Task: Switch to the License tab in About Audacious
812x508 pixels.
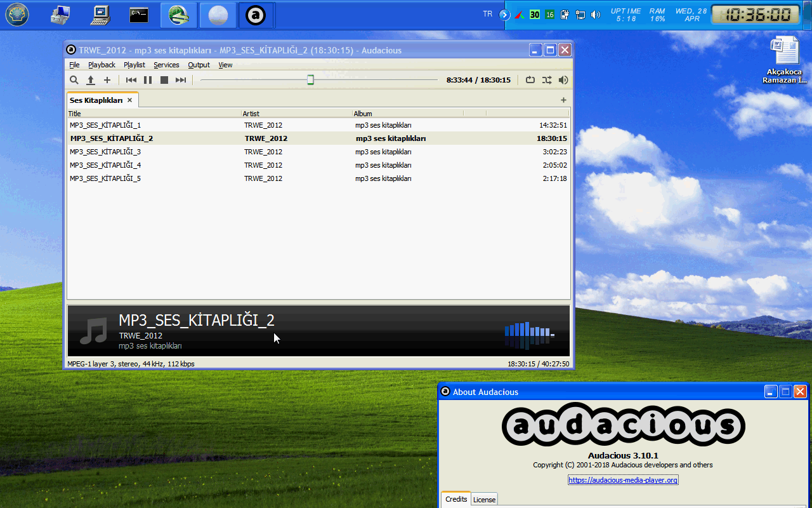Action: pyautogui.click(x=485, y=500)
